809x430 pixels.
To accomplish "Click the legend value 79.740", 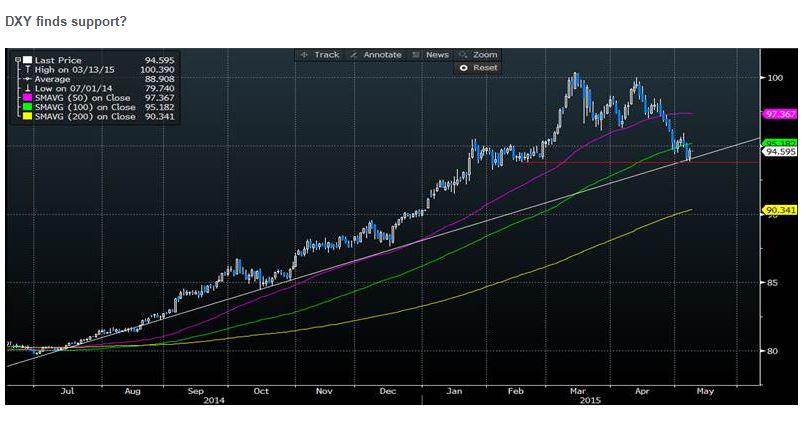I will pos(159,88).
